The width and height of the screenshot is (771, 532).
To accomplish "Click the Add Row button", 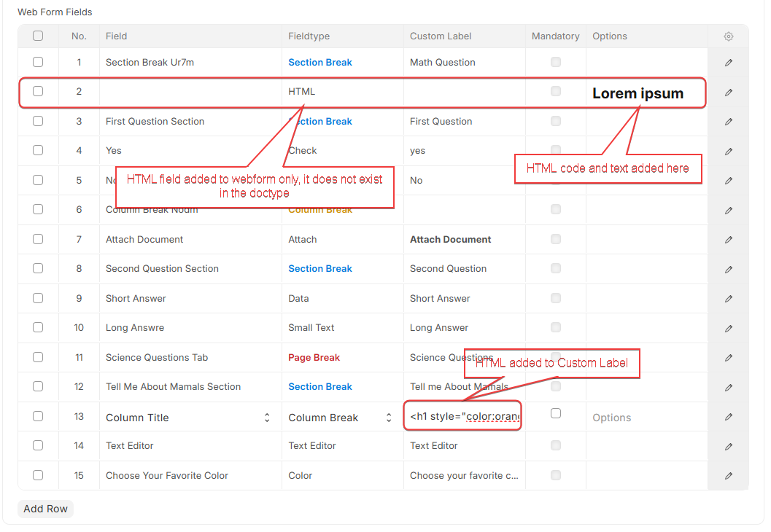I will [45, 509].
